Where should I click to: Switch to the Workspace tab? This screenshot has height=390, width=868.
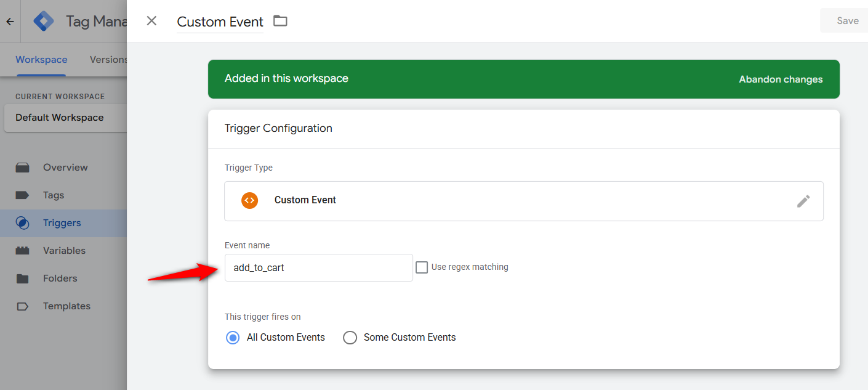(x=41, y=60)
